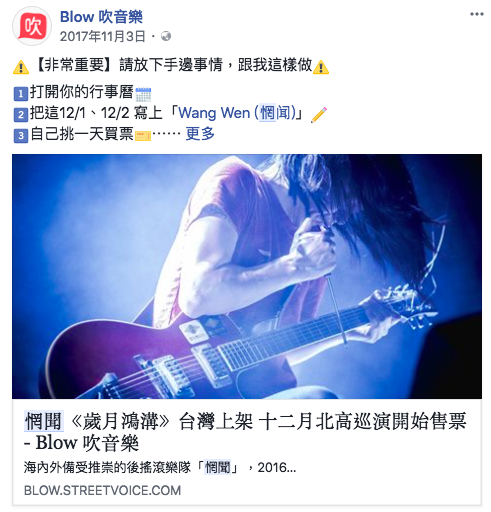Open the 2017年11月3日 post timestamp
Image resolution: width=491 pixels, height=512 pixels.
102,36
